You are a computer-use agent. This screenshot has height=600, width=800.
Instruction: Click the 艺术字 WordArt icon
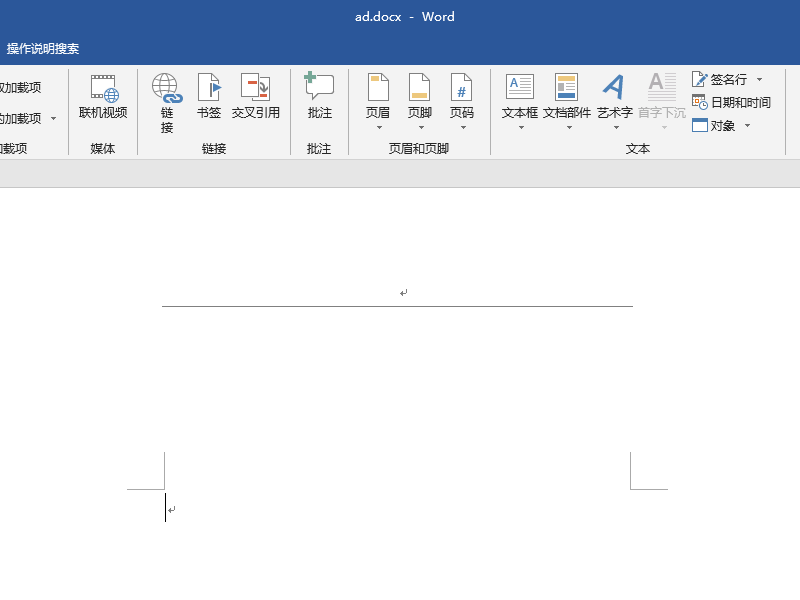(x=614, y=87)
